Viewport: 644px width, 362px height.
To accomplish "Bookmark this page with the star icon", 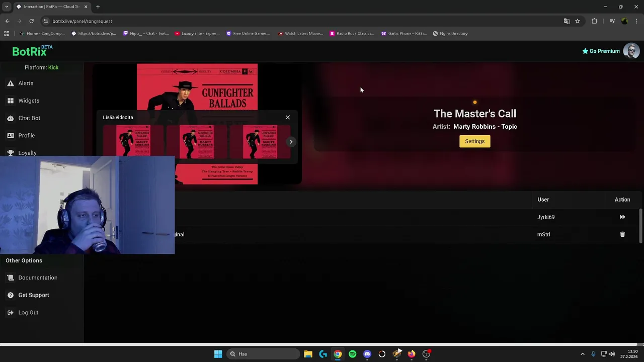I will tap(578, 21).
